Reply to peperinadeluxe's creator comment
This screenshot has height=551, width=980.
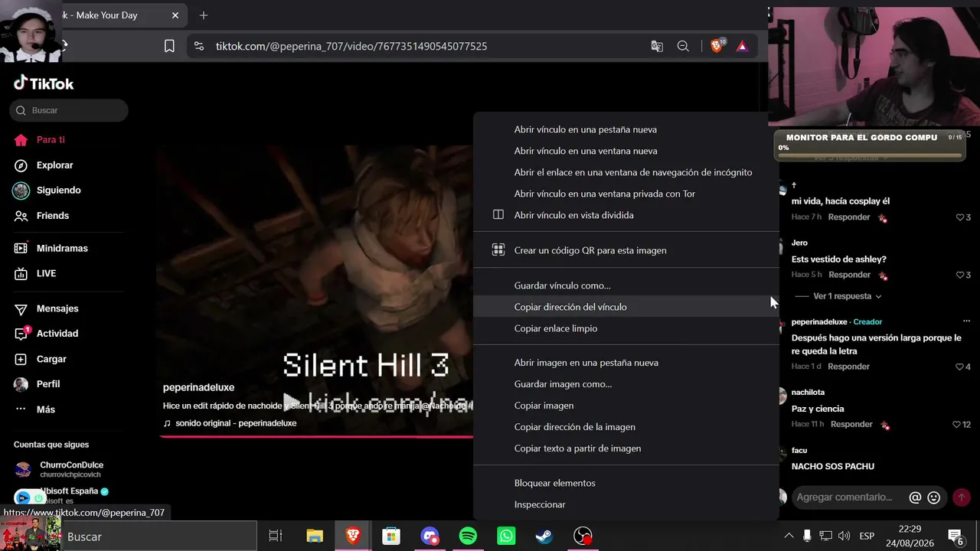click(848, 367)
